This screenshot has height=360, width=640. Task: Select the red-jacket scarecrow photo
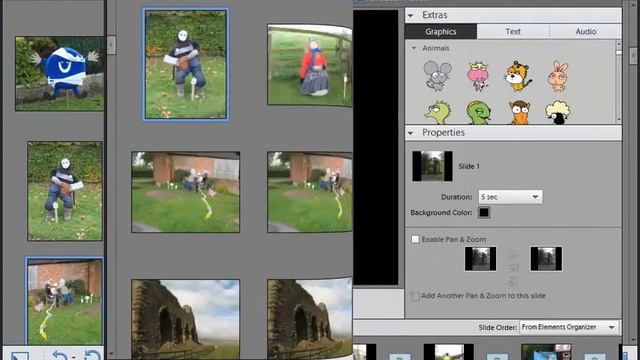[x=310, y=65]
